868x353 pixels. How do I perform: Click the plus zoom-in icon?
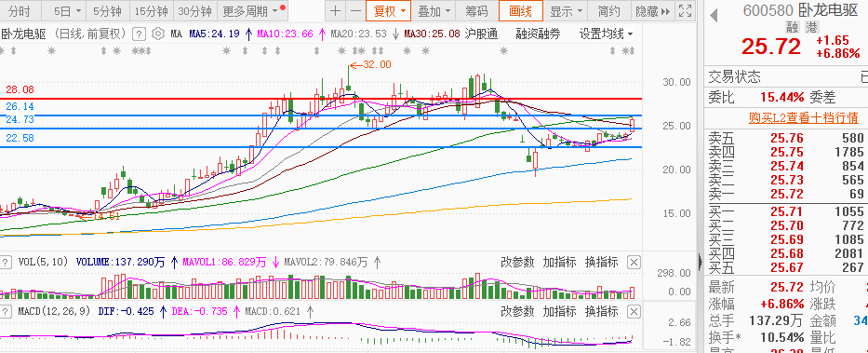click(335, 10)
